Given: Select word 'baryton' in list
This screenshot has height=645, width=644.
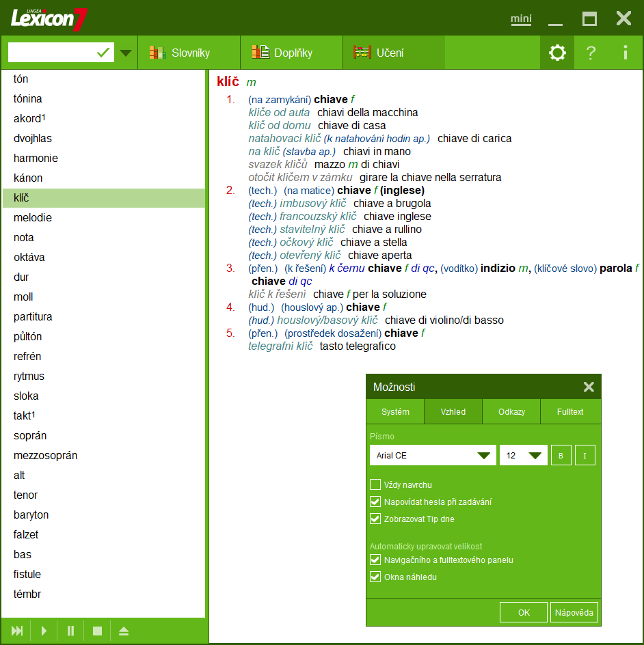Looking at the screenshot, I should [x=104, y=514].
